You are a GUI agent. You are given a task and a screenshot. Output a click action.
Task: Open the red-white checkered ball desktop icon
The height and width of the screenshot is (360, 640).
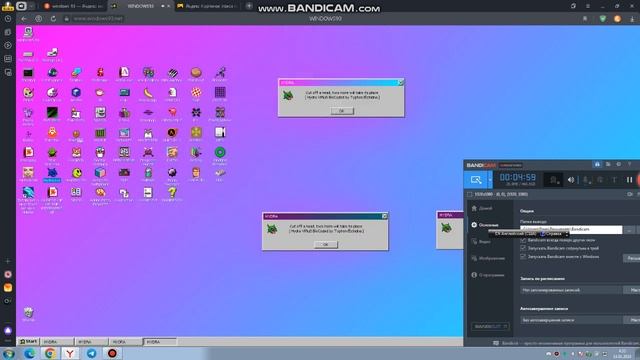coord(196,92)
